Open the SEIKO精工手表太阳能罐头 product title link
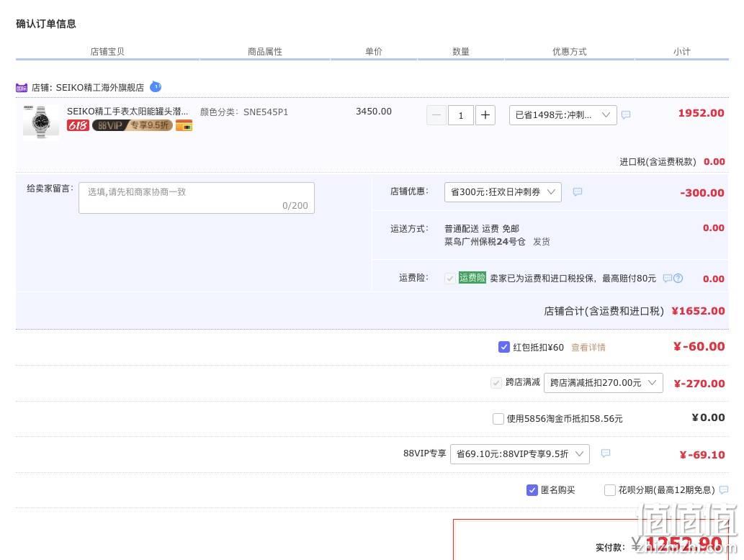Image resolution: width=744 pixels, height=560 pixels. click(127, 112)
